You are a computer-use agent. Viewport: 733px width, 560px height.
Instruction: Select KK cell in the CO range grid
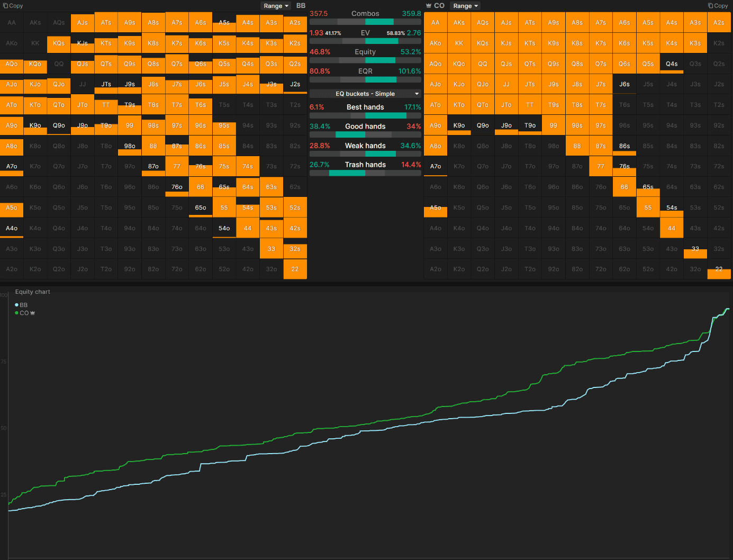tap(459, 43)
